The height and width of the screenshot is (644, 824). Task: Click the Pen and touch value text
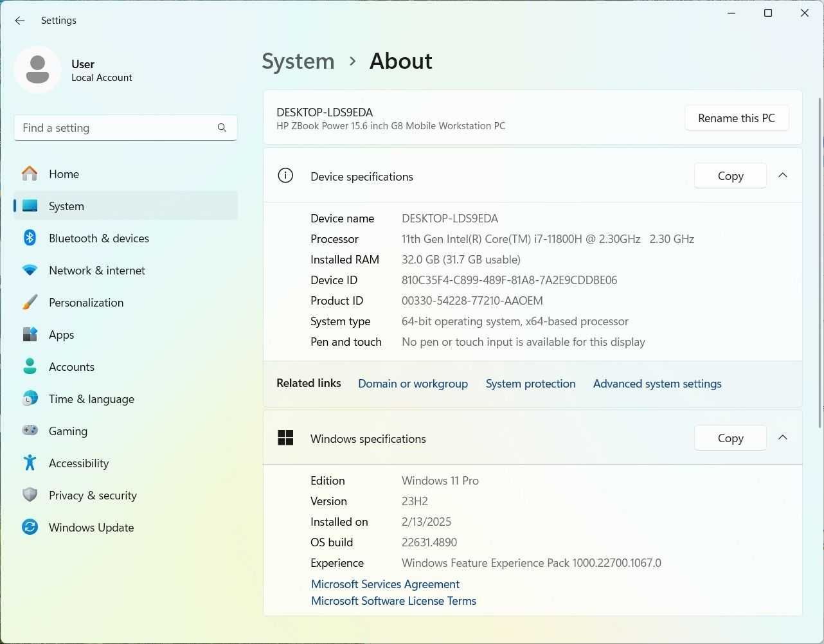[x=523, y=342]
